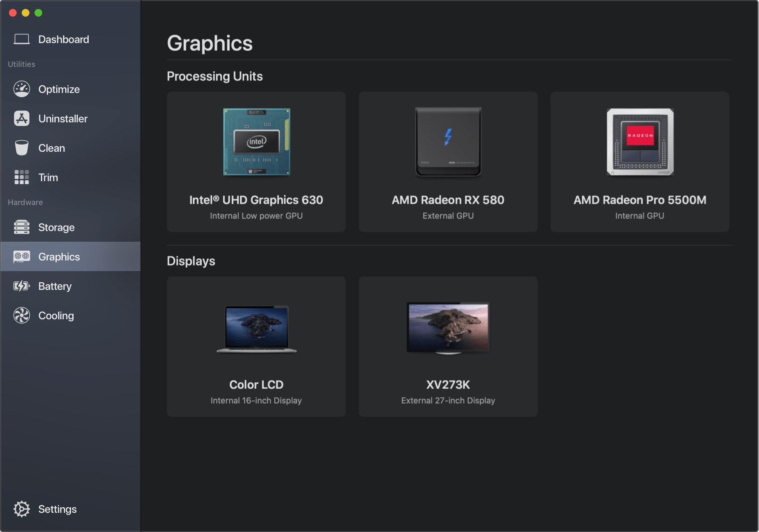This screenshot has height=532, width=759.
Task: Open the Uninstaller app icon
Action: [21, 119]
